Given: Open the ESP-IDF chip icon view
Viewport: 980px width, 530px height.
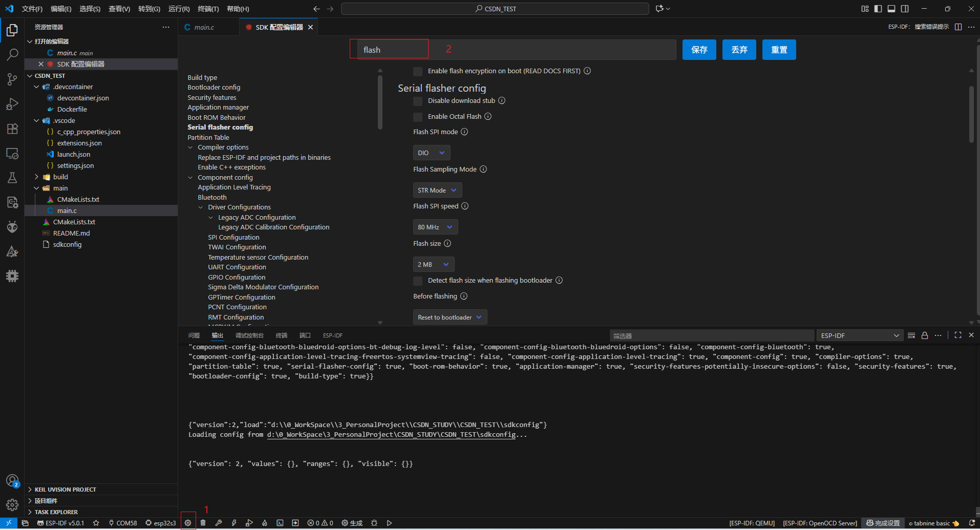Looking at the screenshot, I should tap(12, 276).
